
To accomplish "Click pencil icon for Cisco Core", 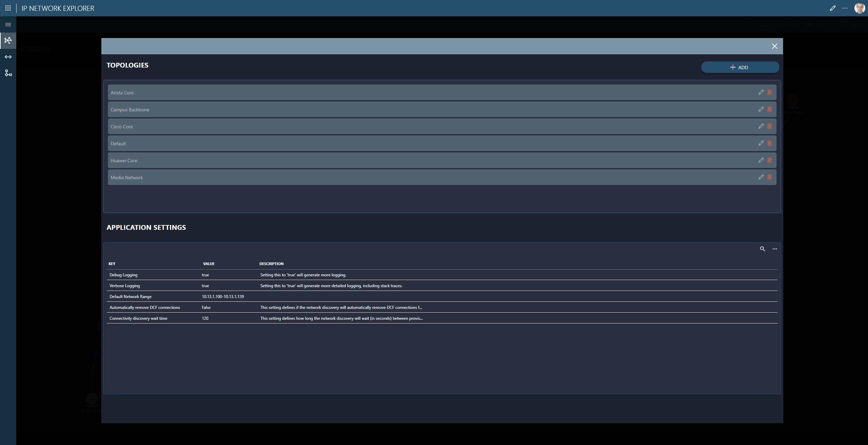I will [x=761, y=126].
